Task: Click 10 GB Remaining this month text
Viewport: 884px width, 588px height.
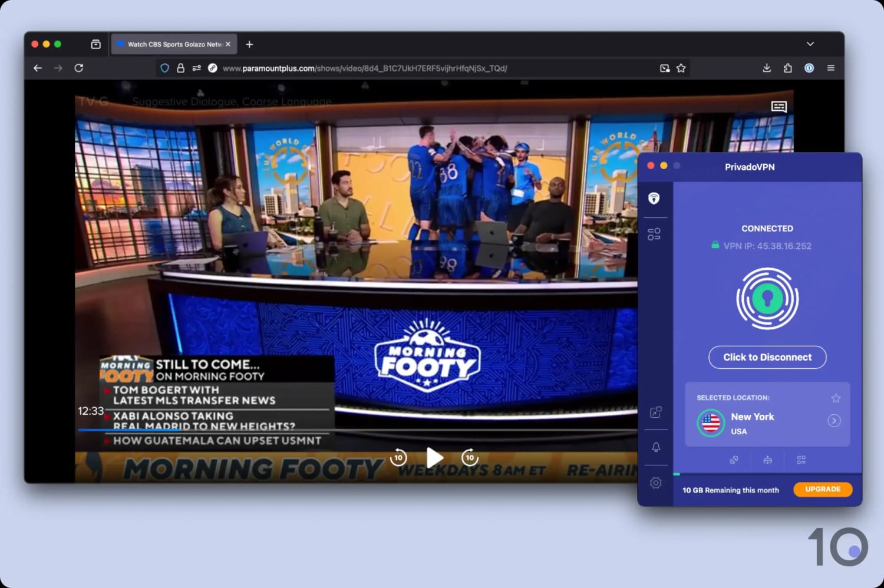Action: [731, 490]
